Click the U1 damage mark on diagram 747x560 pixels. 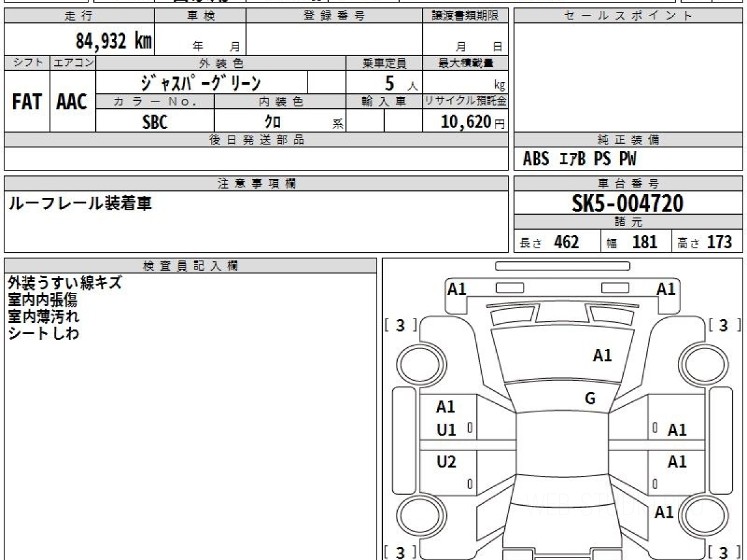[x=446, y=429]
